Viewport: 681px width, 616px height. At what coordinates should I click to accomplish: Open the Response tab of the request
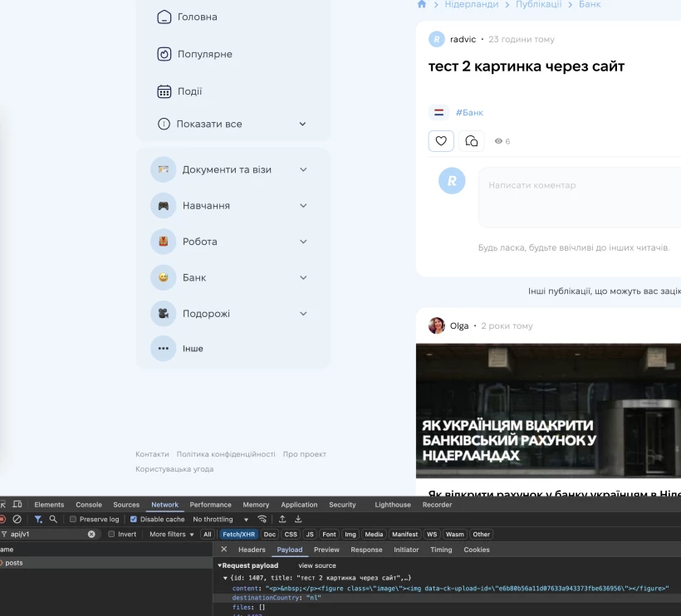coord(366,550)
